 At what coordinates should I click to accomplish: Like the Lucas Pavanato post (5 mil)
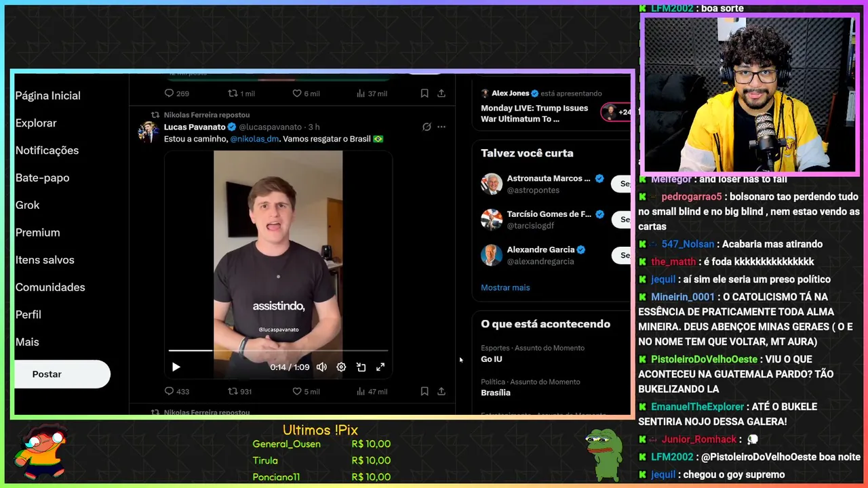point(306,391)
